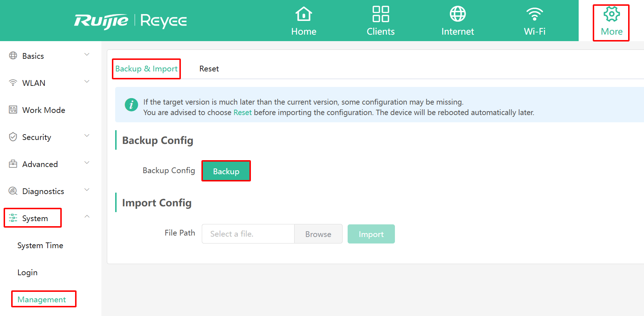Image resolution: width=644 pixels, height=316 pixels.
Task: Click the WLAN wifi sidebar icon
Action: click(x=13, y=83)
